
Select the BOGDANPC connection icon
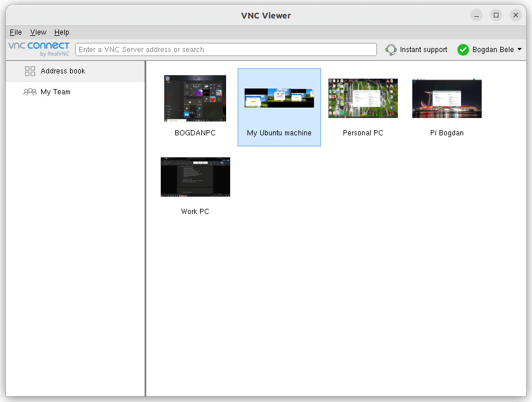click(x=195, y=98)
